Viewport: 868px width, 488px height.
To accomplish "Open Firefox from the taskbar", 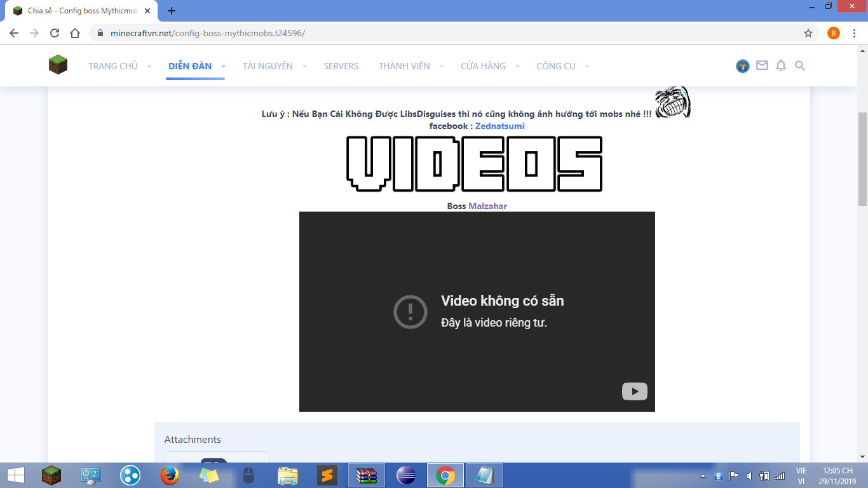I will coord(169,475).
